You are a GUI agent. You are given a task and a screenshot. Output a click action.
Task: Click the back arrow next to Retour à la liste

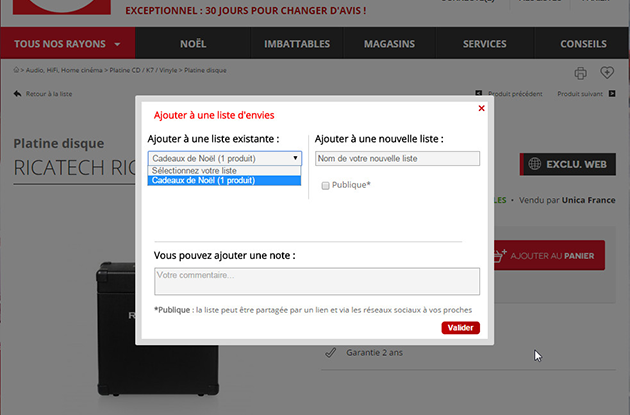[17, 94]
